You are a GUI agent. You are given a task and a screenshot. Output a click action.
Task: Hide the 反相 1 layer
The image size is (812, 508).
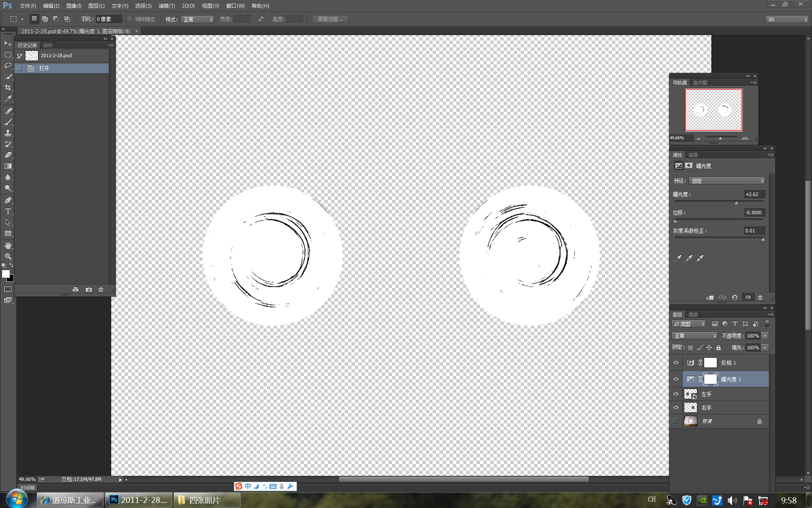click(676, 363)
